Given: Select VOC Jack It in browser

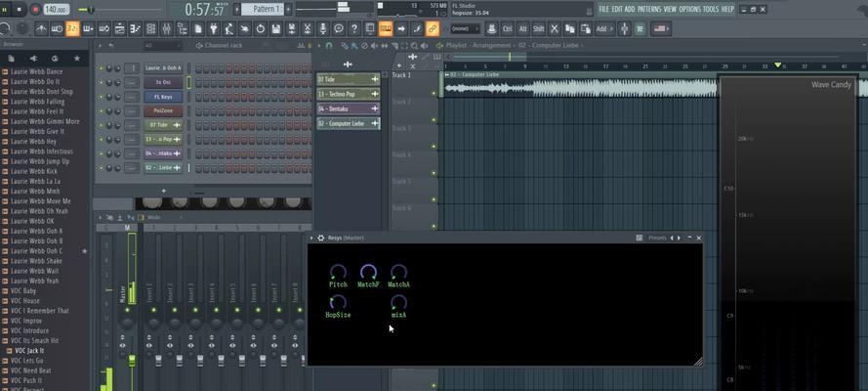Looking at the screenshot, I should 29,351.
